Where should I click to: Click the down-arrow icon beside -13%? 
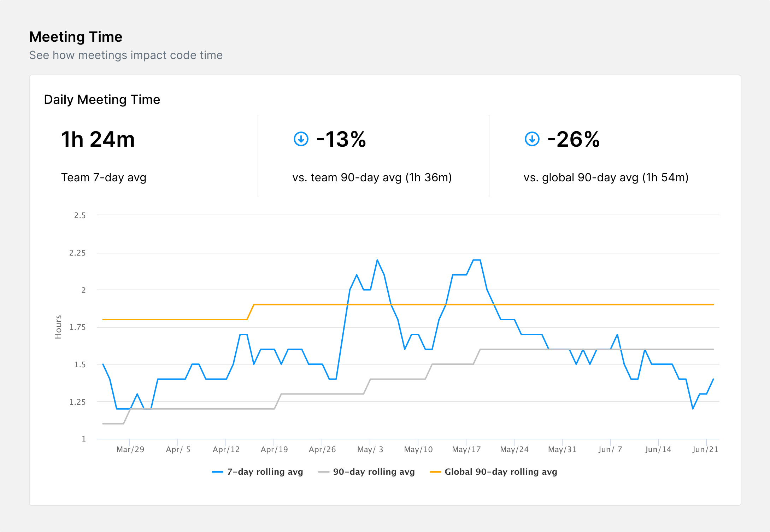301,139
